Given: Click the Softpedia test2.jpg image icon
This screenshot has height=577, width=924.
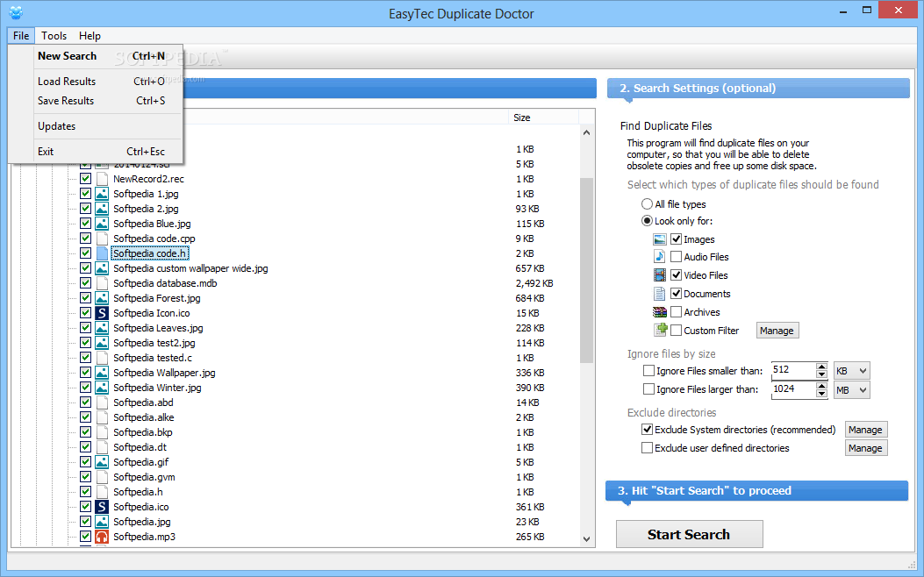Looking at the screenshot, I should click(x=102, y=343).
